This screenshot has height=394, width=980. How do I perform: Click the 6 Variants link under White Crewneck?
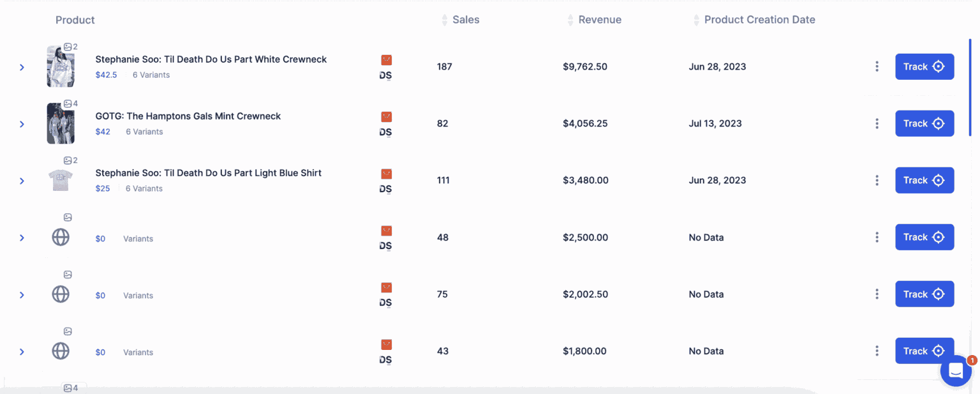coord(151,74)
